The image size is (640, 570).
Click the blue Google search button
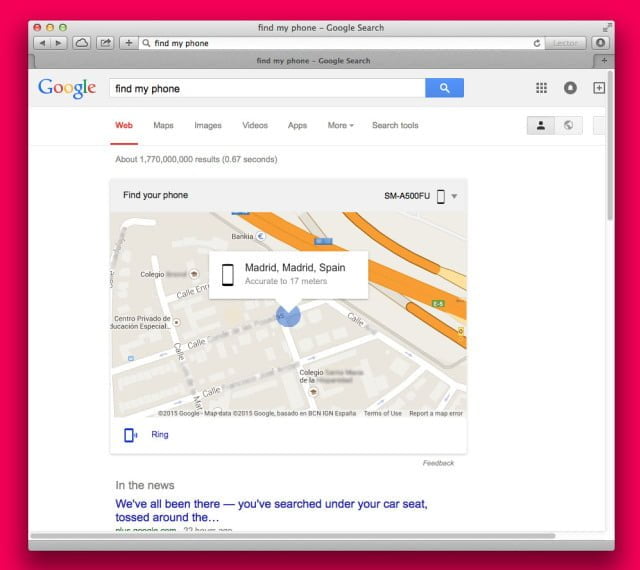tap(444, 88)
